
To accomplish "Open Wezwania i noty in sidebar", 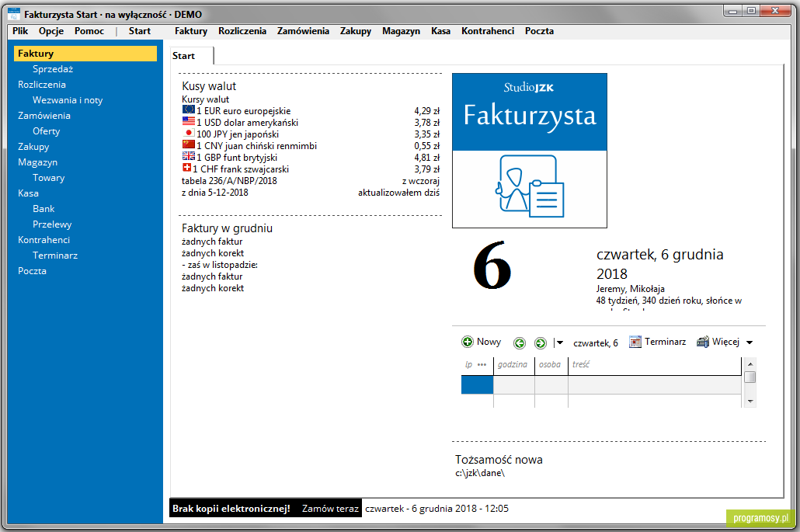I will click(x=68, y=100).
